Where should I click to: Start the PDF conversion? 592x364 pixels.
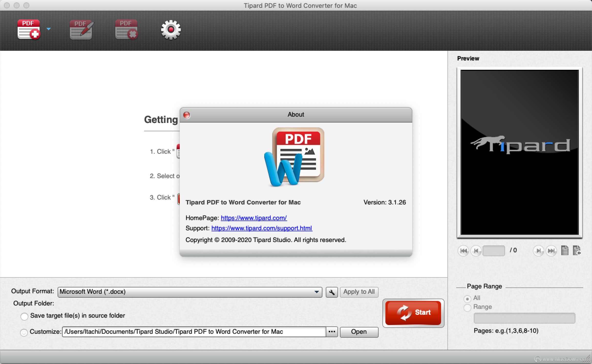coord(413,313)
